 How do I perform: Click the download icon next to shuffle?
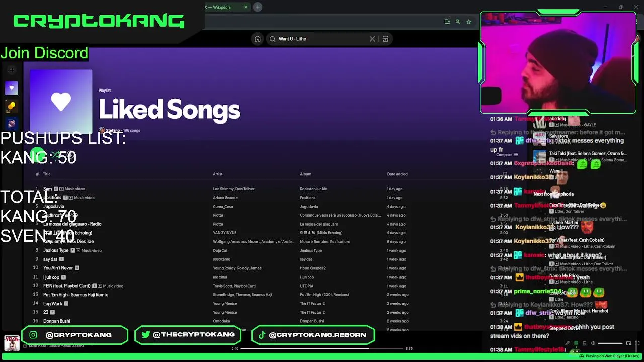[x=71, y=155]
